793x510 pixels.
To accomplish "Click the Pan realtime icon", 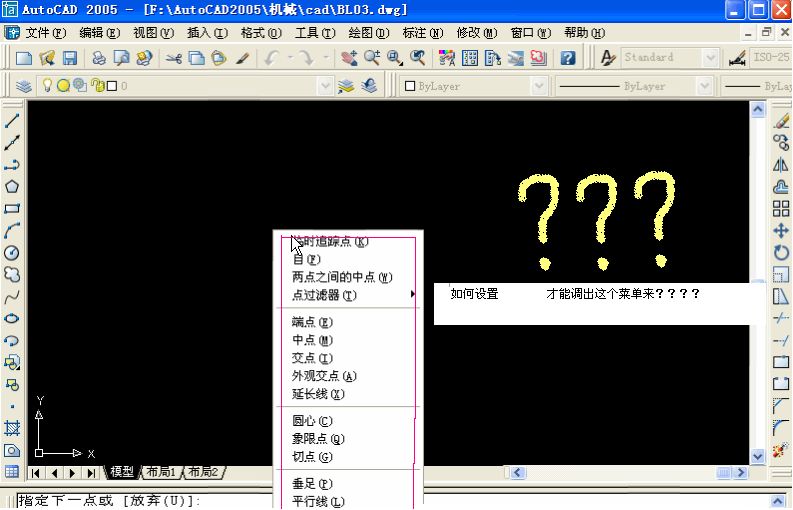I will click(x=349, y=58).
